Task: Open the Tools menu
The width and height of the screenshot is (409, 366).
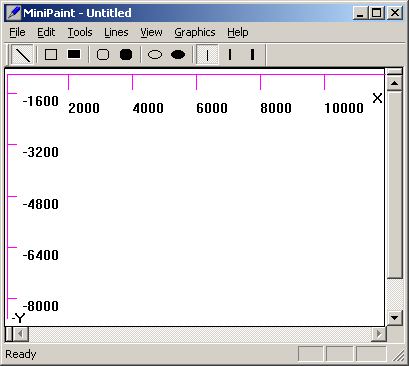Action: coord(80,32)
